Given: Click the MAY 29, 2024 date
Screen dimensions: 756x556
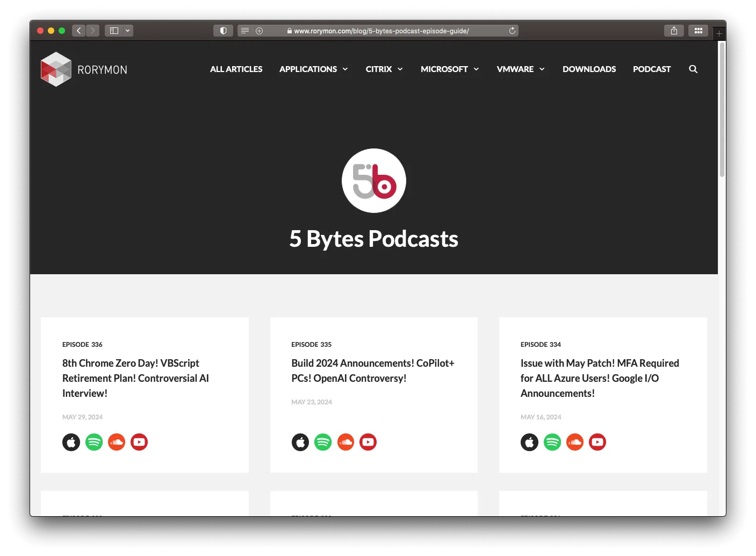Looking at the screenshot, I should [82, 417].
